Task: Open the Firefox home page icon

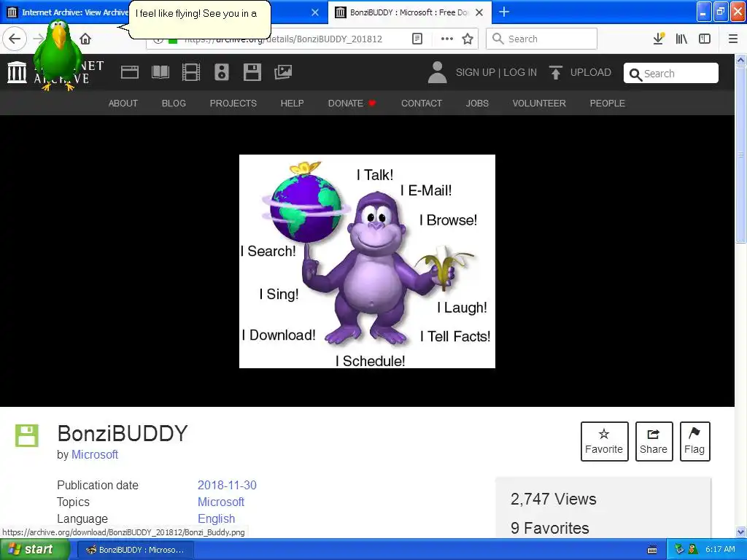Action: click(x=85, y=39)
